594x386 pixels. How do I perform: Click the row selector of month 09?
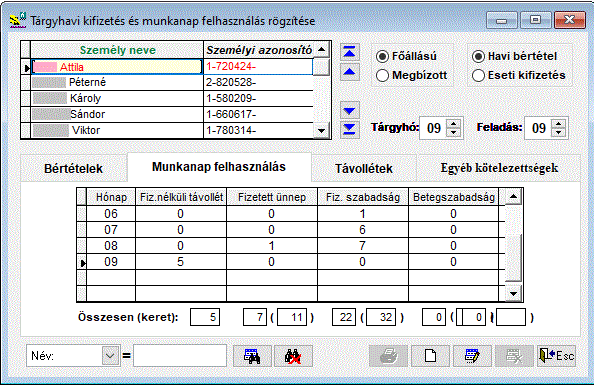coord(82,262)
